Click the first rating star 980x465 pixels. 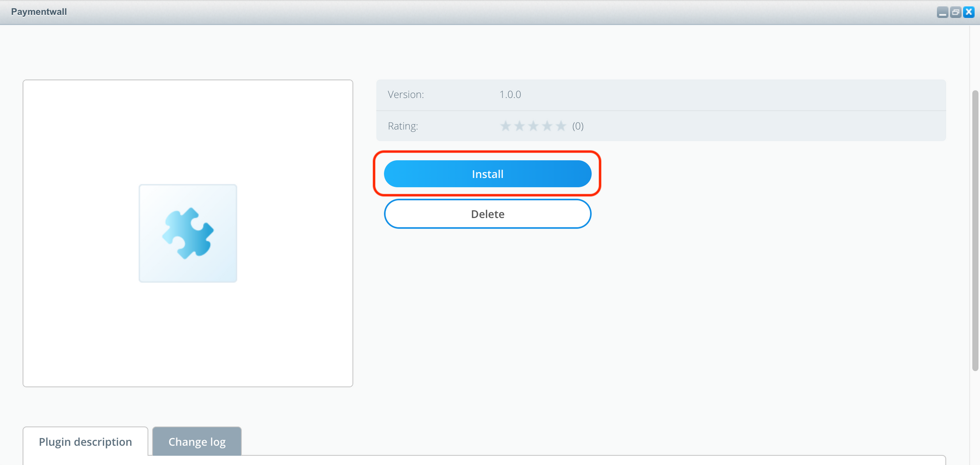[x=505, y=126]
